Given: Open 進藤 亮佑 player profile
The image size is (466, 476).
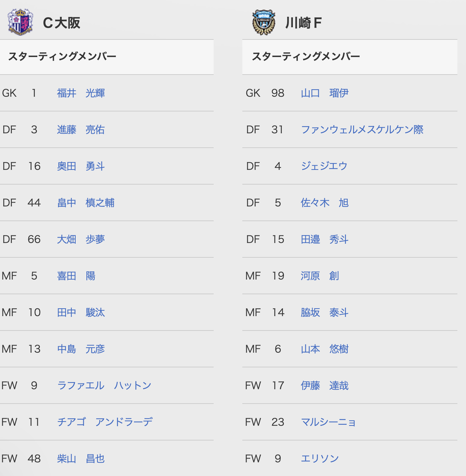Looking at the screenshot, I should pos(81,130).
